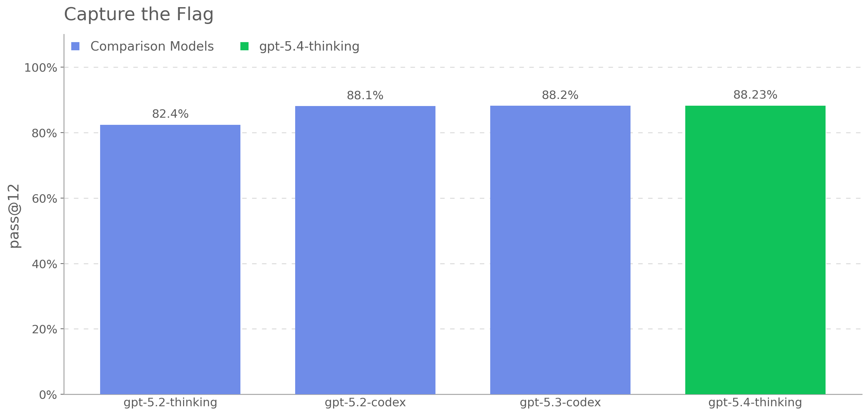Click the Capture the Flag chart title
Viewport: 868px width, 415px height.
pos(138,15)
